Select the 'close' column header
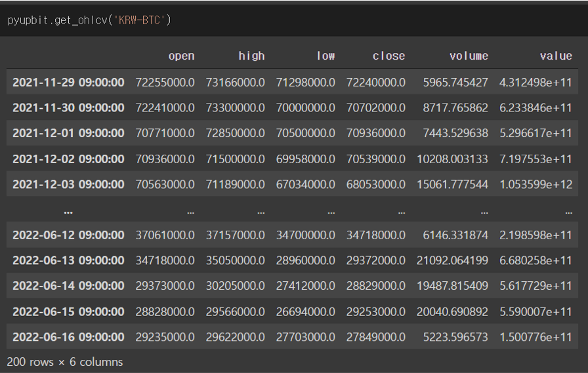This screenshot has width=588, height=373. pyautogui.click(x=389, y=56)
